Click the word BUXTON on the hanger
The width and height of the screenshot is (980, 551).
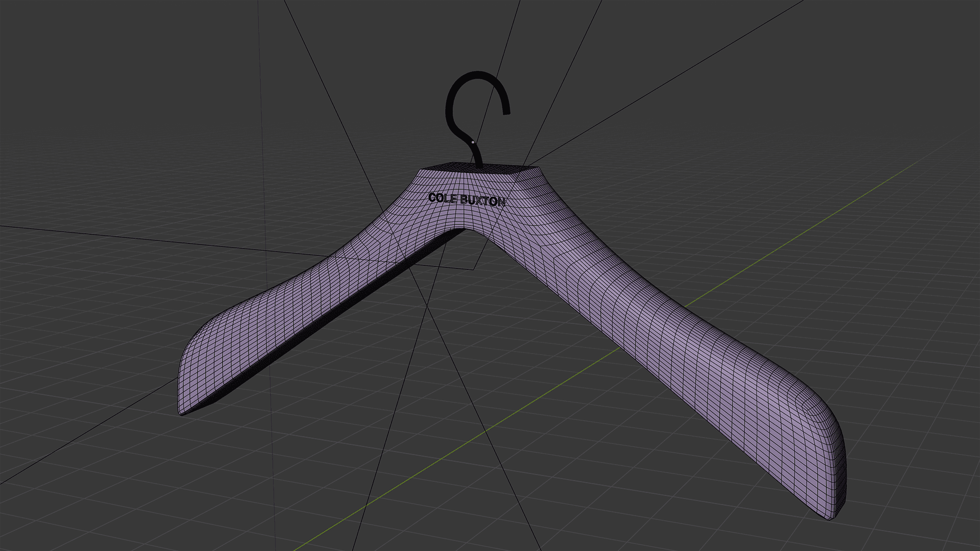(x=482, y=201)
